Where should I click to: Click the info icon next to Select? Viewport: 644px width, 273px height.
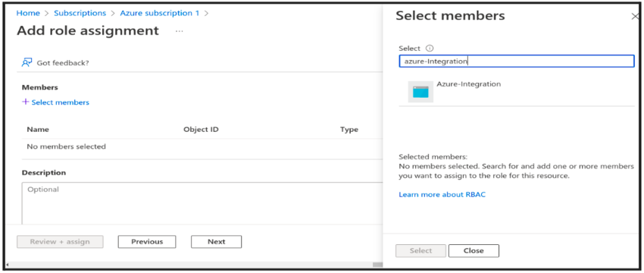[x=430, y=48]
